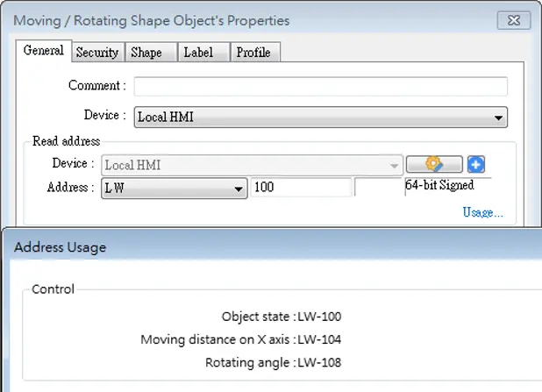Image resolution: width=542 pixels, height=392 pixels.
Task: Select the Rotating angle : LW-108 line
Action: (x=273, y=362)
